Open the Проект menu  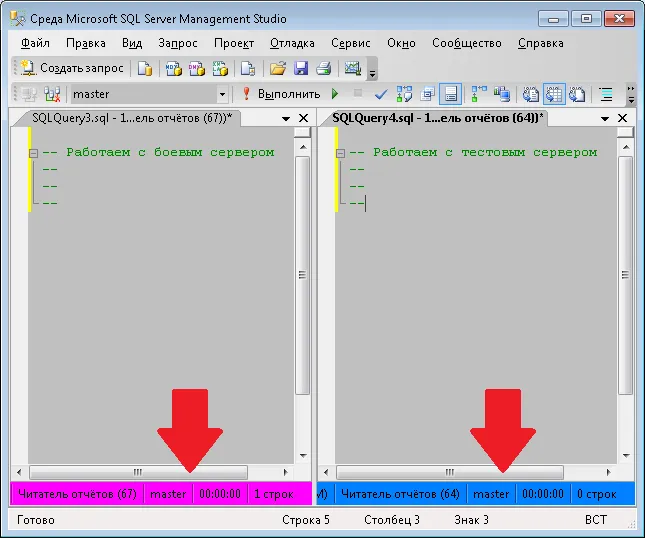tap(234, 43)
